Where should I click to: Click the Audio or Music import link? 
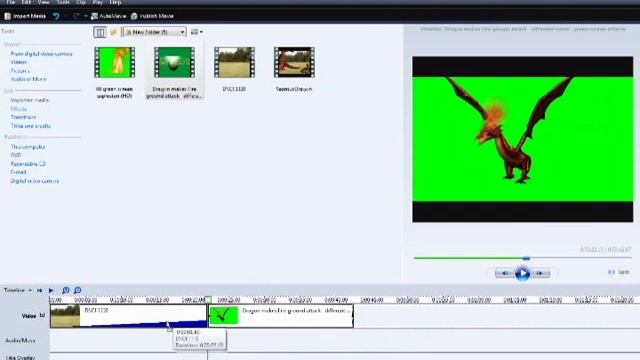click(x=28, y=79)
